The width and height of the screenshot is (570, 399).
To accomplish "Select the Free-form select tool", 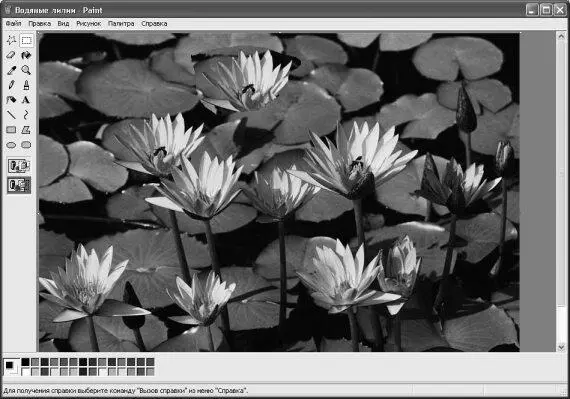I will point(11,40).
